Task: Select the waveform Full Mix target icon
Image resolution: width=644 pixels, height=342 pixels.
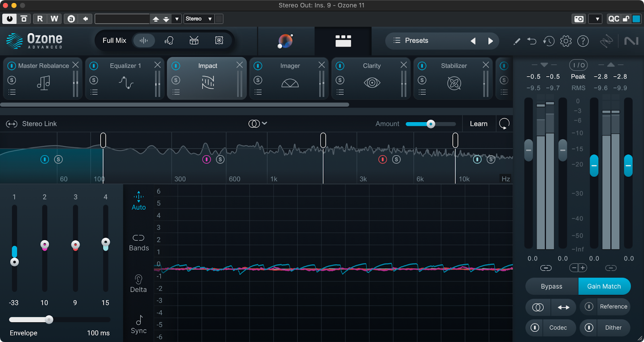Action: [144, 40]
